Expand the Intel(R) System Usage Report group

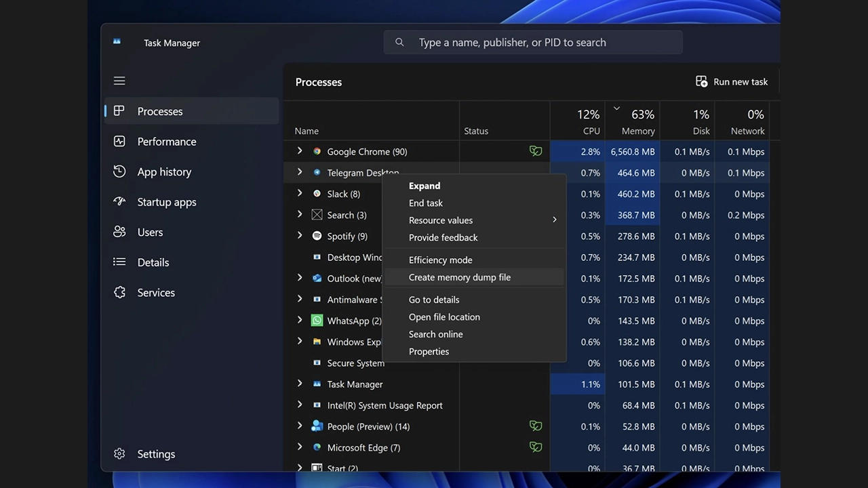click(x=300, y=405)
